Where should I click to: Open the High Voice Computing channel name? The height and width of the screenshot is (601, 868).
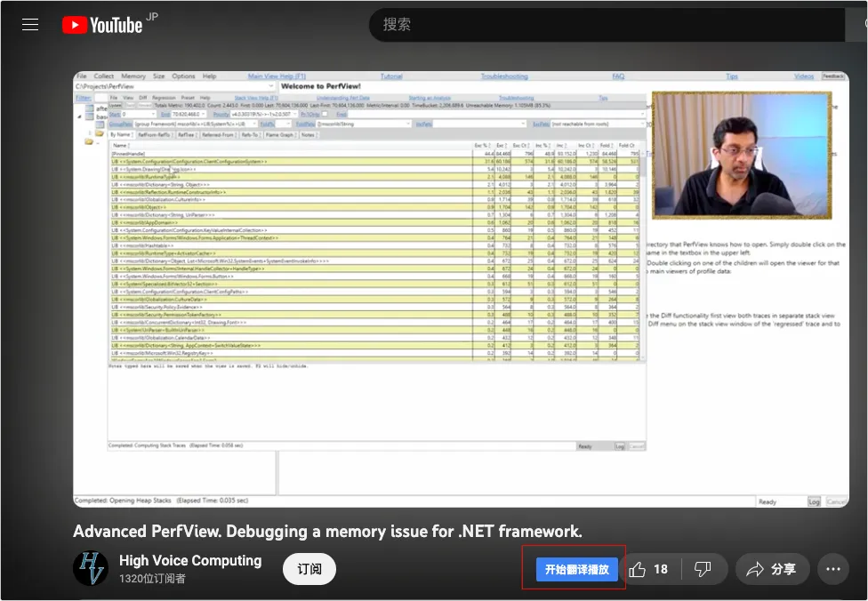pos(190,561)
